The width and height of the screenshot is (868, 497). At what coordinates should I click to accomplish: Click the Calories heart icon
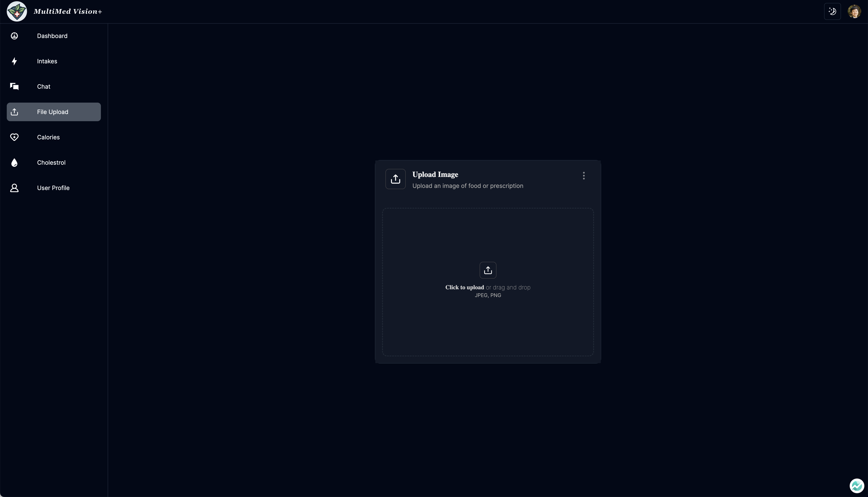click(14, 137)
